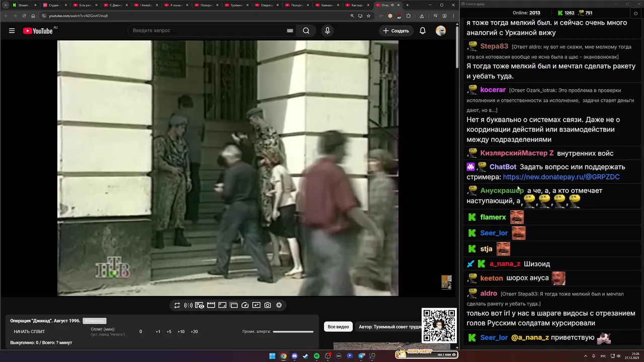Open the YouTube account avatar menu
The width and height of the screenshot is (644, 362).
click(441, 31)
